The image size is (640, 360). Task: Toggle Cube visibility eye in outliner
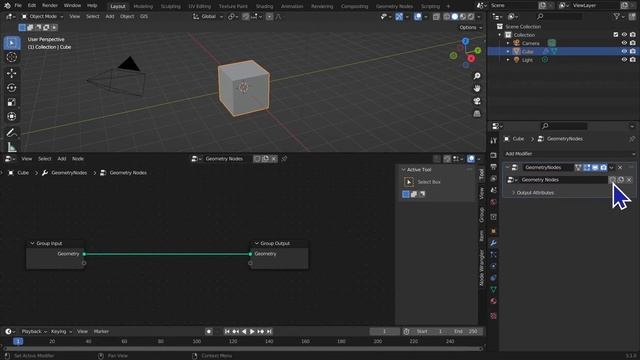click(x=624, y=51)
